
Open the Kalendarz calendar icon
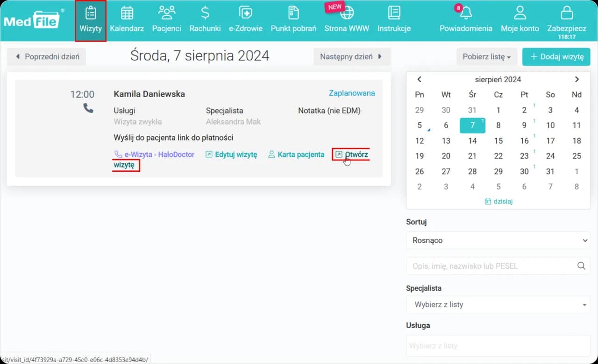tap(127, 13)
